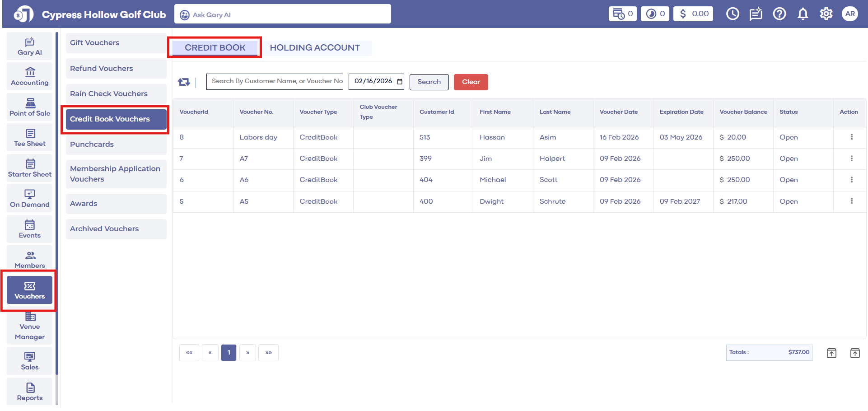Open the clock history icon in header

click(x=733, y=14)
